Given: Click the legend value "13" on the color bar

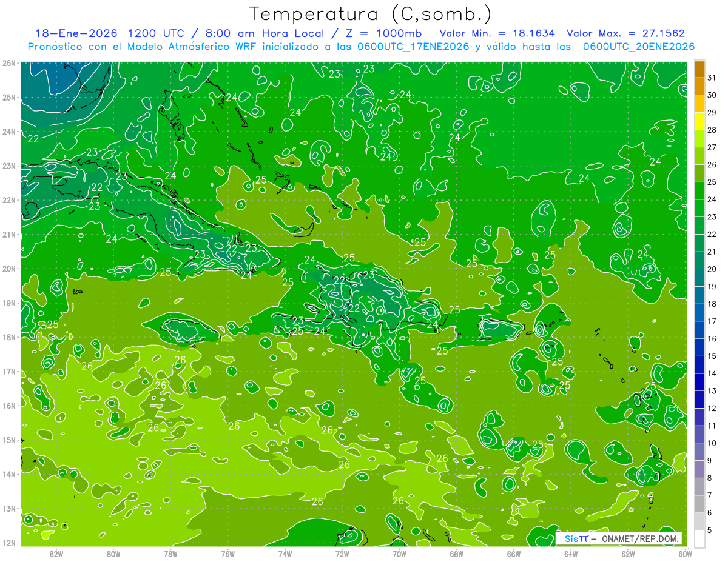Looking at the screenshot, I should coord(712,391).
